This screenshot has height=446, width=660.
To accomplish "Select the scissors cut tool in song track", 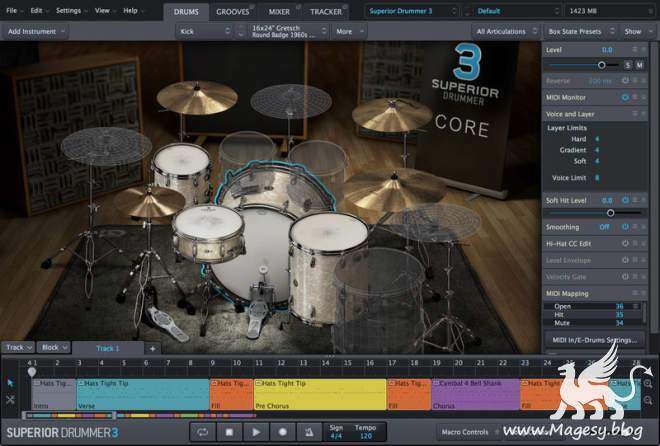I will point(10,399).
